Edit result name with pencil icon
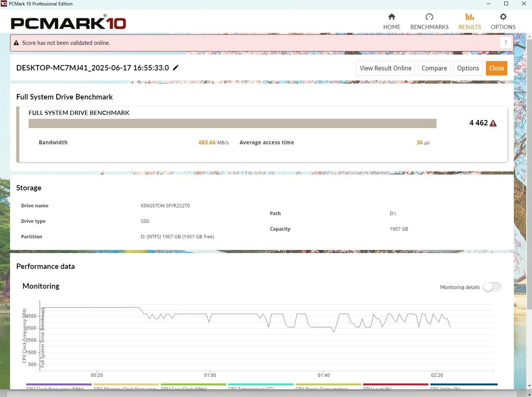This screenshot has height=397, width=532. 176,68
